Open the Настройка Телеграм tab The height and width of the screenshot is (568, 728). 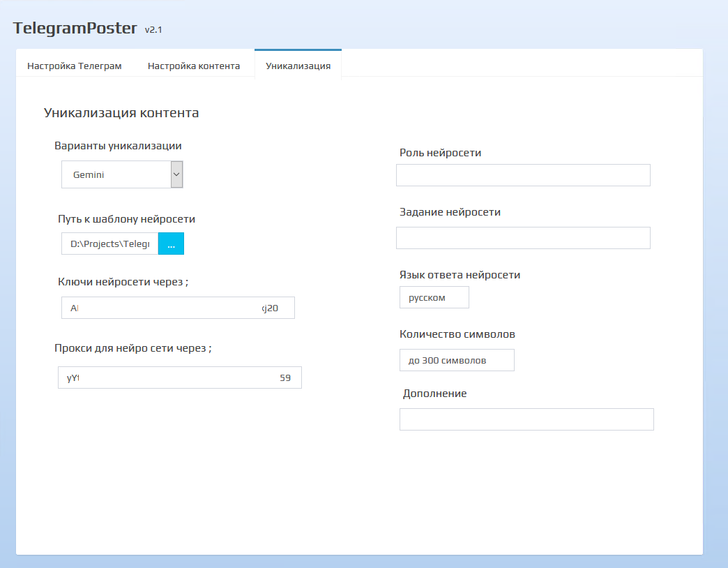(x=75, y=66)
